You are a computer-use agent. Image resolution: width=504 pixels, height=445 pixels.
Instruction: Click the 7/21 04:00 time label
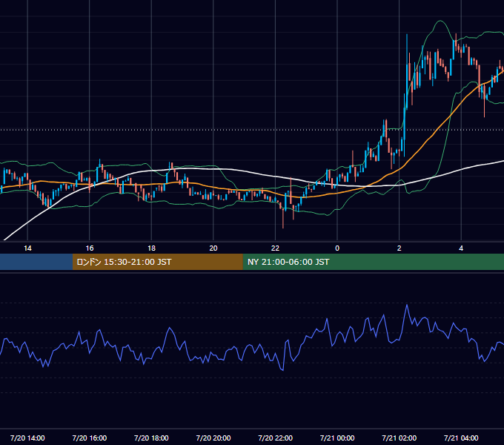461,438
